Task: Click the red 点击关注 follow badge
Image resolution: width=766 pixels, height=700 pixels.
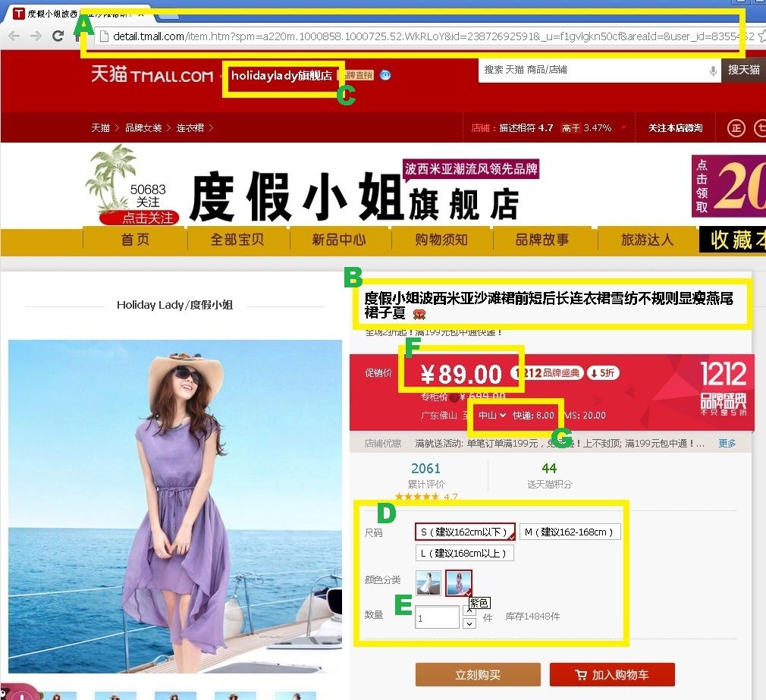Action: coord(140,218)
